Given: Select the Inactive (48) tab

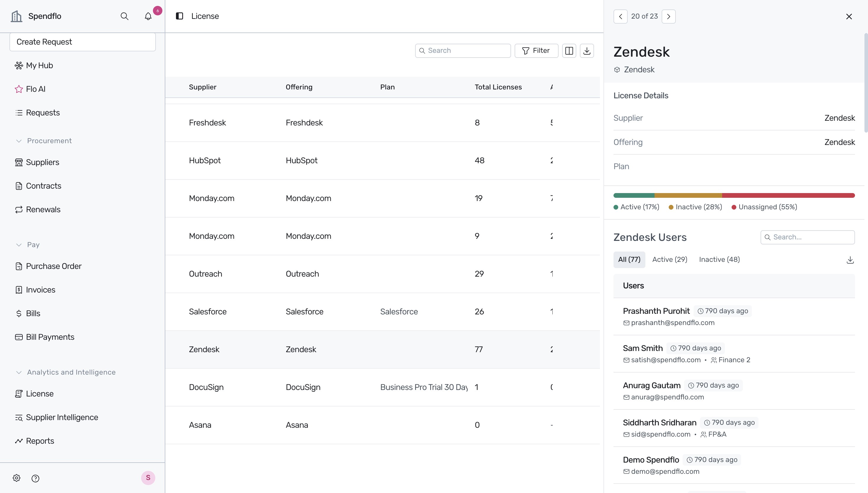Looking at the screenshot, I should coord(719,260).
